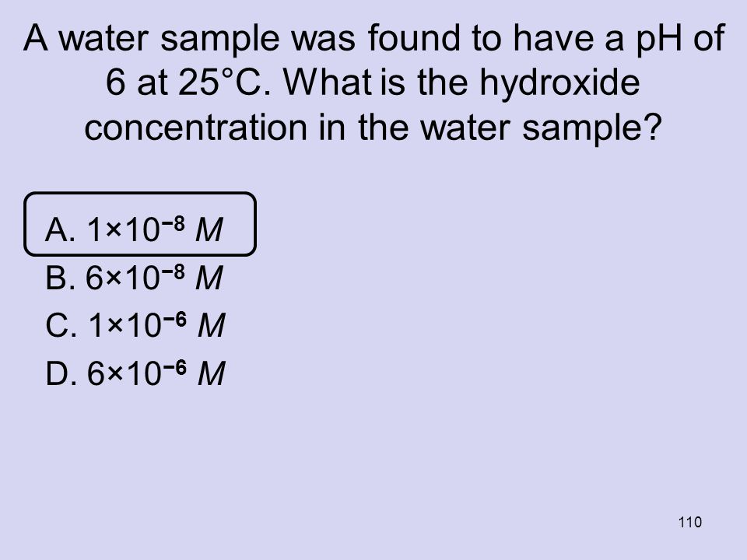
Task: Click the −6 exponent in option C
Action: click(x=174, y=319)
